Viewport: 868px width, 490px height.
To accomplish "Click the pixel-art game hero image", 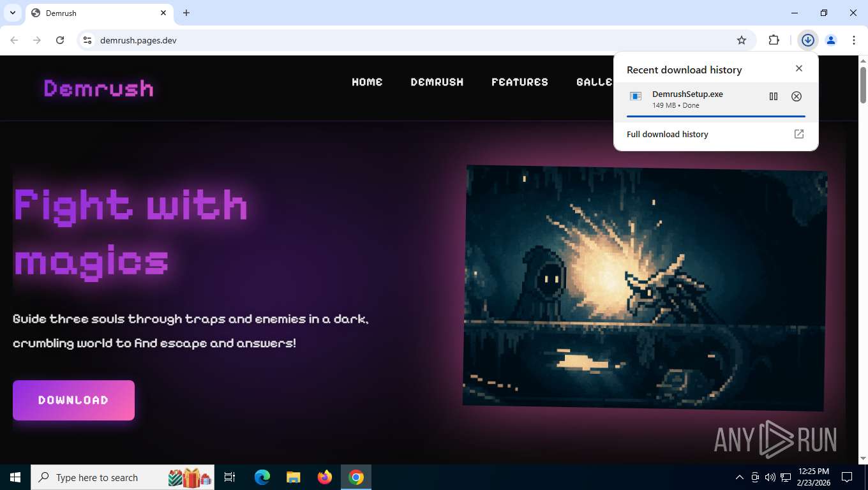I will 645,288.
